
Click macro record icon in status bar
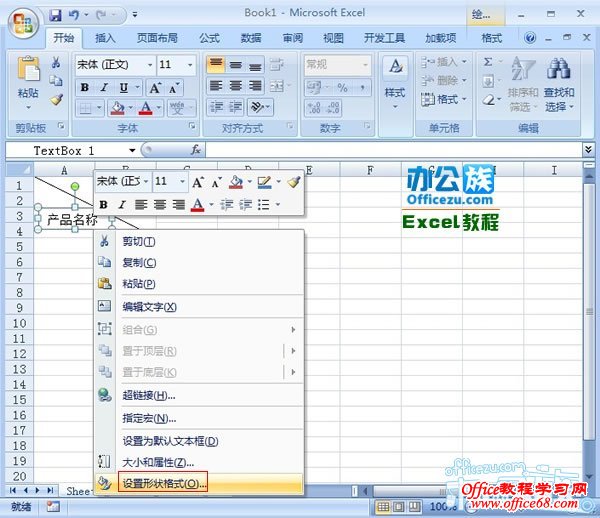53,507
